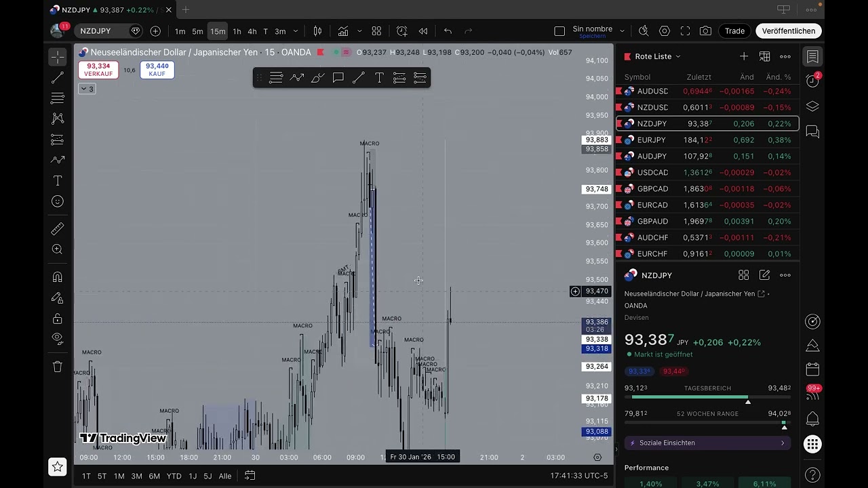Toggle magnet mode for drawings

(58, 277)
